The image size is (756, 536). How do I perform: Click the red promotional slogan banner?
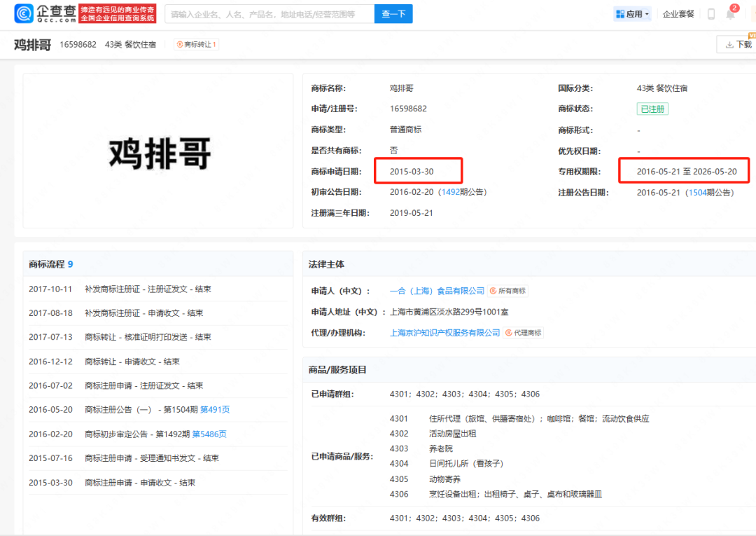117,13
